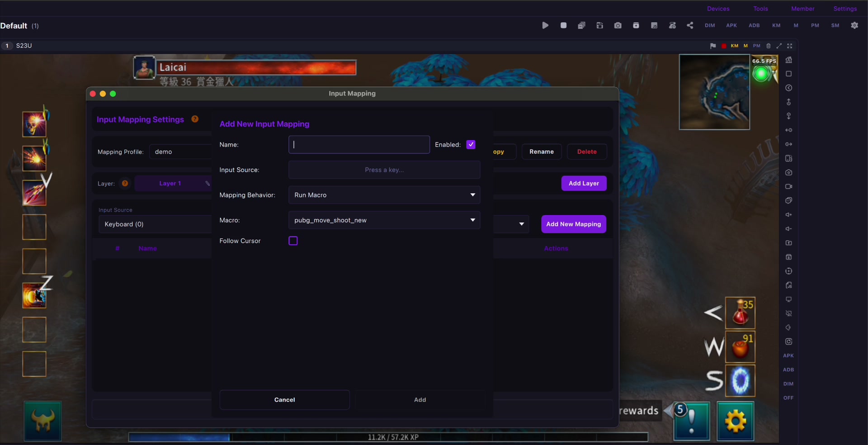The width and height of the screenshot is (868, 445).
Task: Click the crosshair target icon in sidebar
Action: pyautogui.click(x=789, y=271)
